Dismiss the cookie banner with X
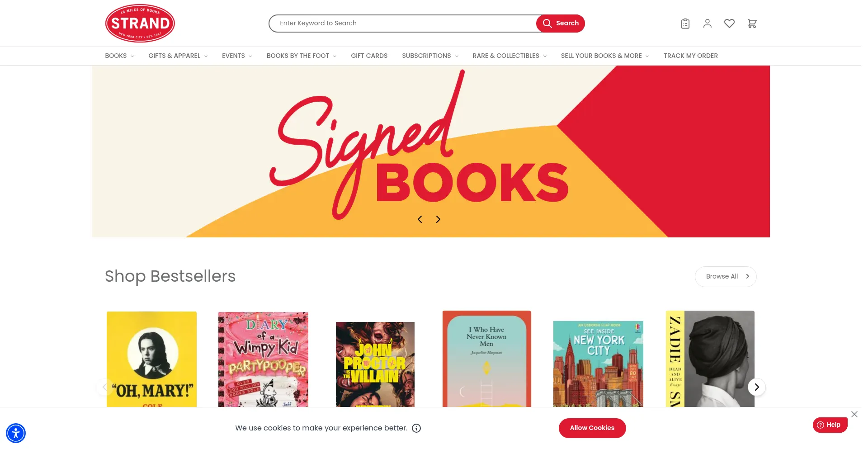 [854, 414]
